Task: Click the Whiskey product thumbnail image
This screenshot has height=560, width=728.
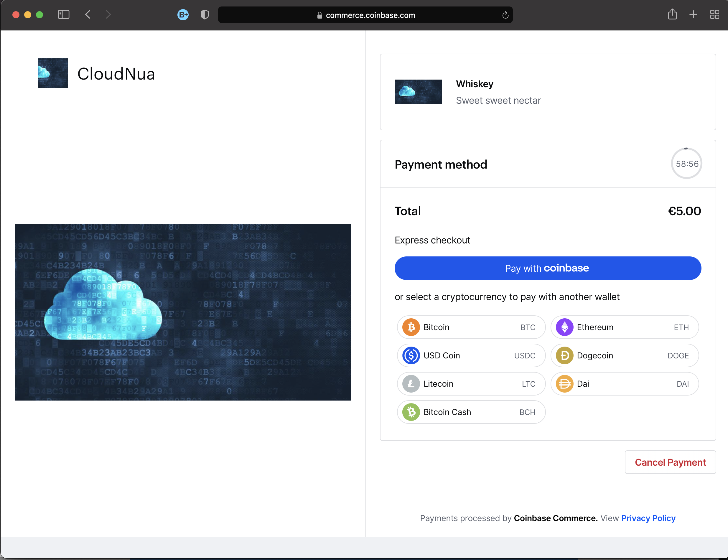Action: (418, 92)
